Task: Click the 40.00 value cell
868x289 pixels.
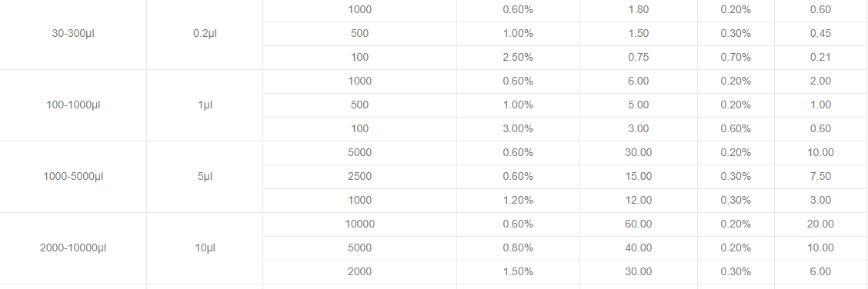Action: [638, 248]
